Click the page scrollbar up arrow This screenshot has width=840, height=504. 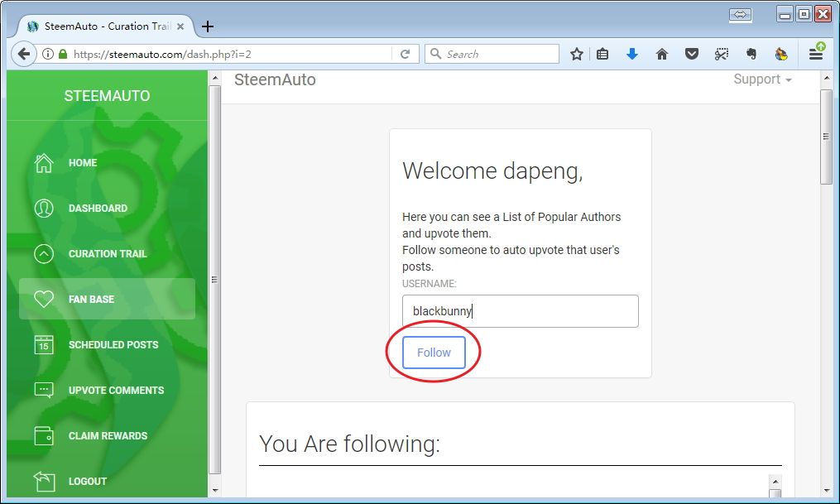click(x=826, y=78)
